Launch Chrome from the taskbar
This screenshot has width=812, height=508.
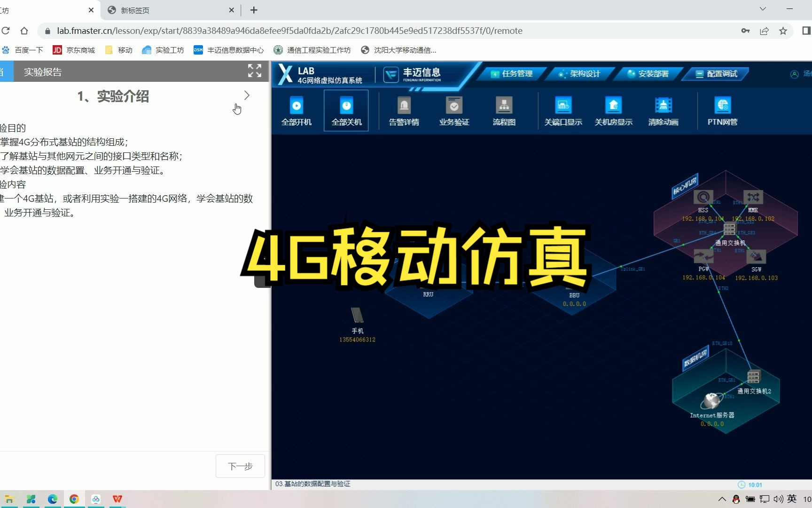[x=74, y=499]
